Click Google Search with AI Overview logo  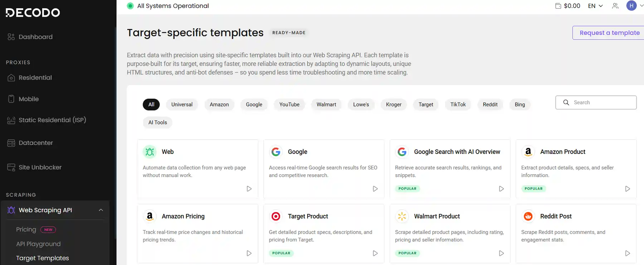402,152
